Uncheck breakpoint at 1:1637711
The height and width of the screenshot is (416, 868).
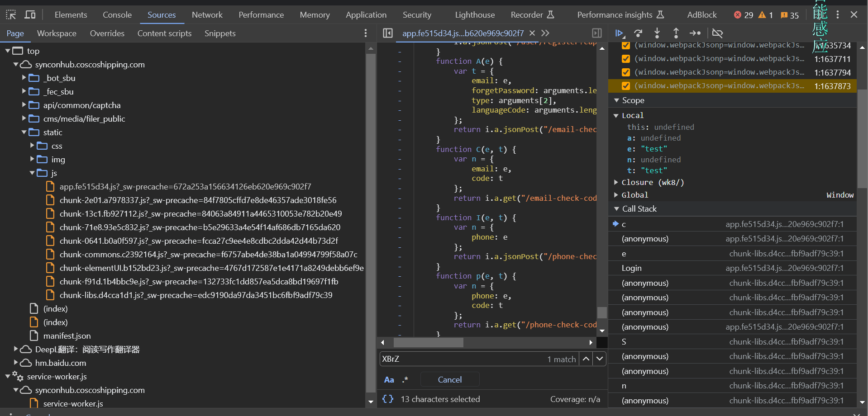coord(626,59)
